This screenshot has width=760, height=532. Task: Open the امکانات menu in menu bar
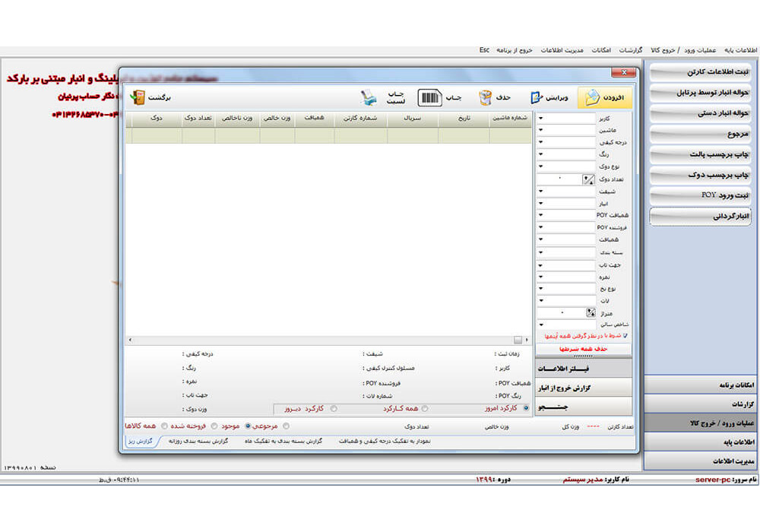pyautogui.click(x=601, y=50)
